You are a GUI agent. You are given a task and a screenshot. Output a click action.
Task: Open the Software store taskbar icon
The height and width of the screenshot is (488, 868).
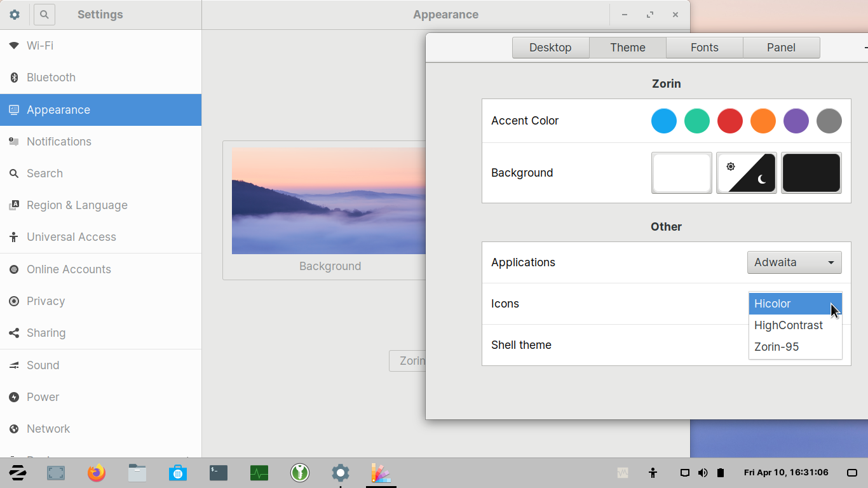coord(178,473)
